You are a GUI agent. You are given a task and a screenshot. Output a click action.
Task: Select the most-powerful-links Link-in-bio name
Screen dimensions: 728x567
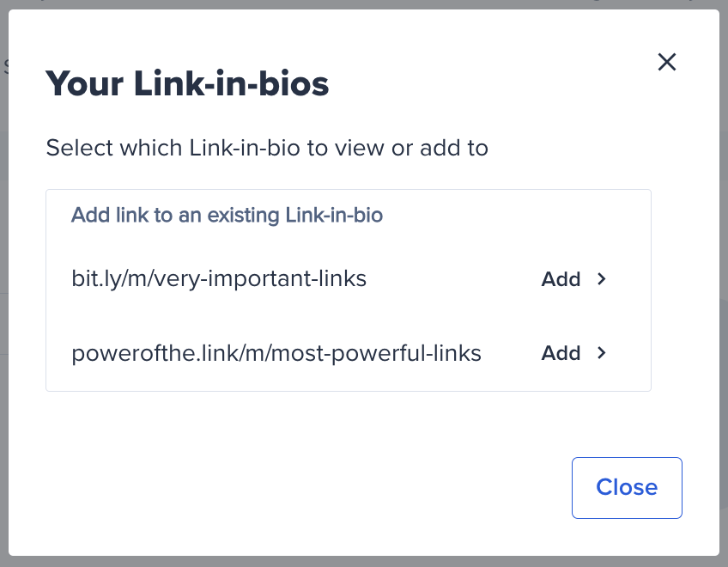(276, 353)
